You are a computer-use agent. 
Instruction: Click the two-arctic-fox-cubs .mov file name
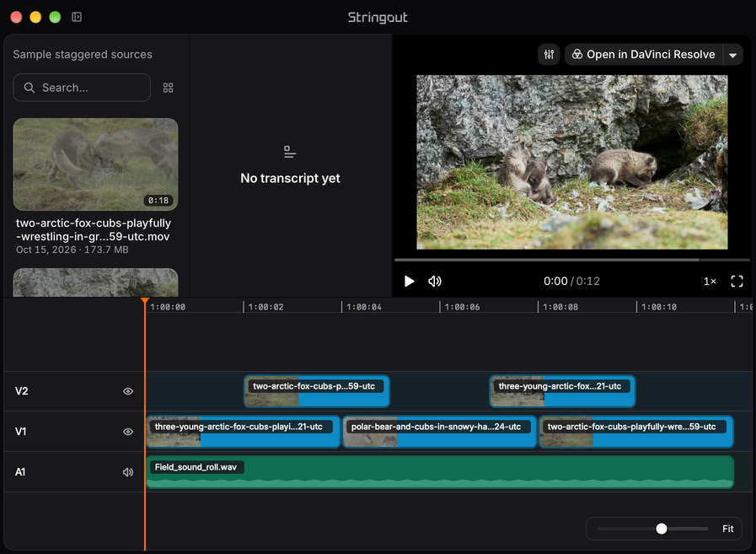[x=93, y=229]
